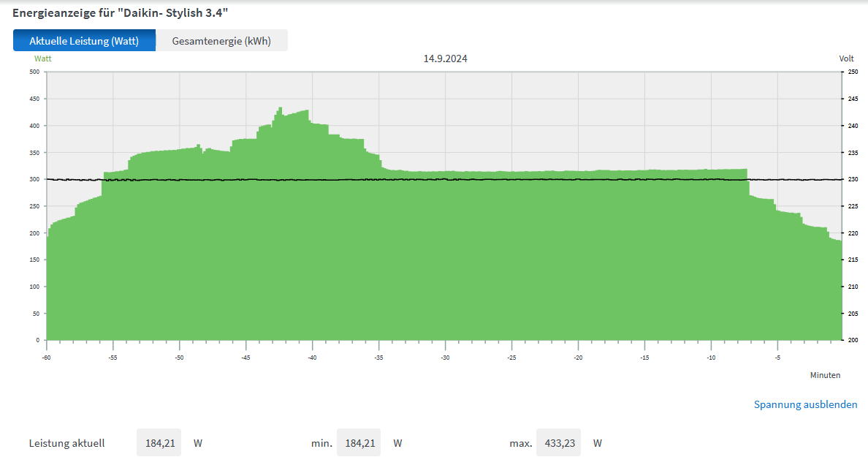868x457 pixels.
Task: Click the Leistung aktuell value field
Action: pyautogui.click(x=159, y=443)
